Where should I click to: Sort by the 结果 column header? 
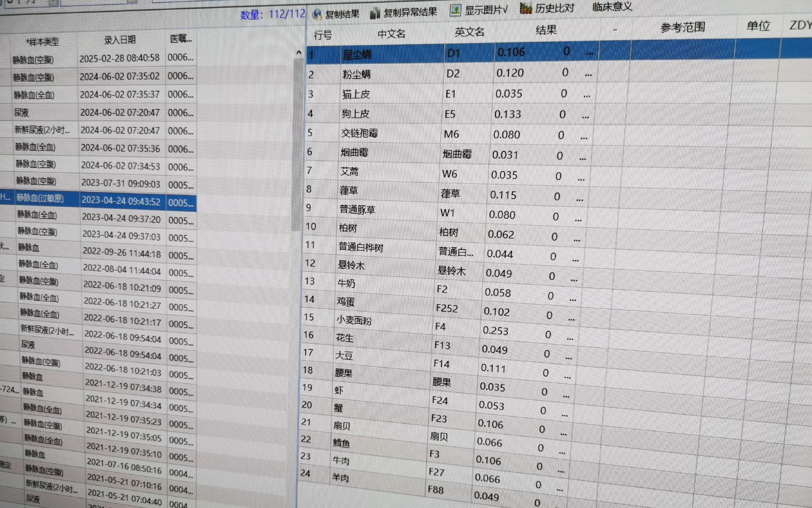(546, 30)
